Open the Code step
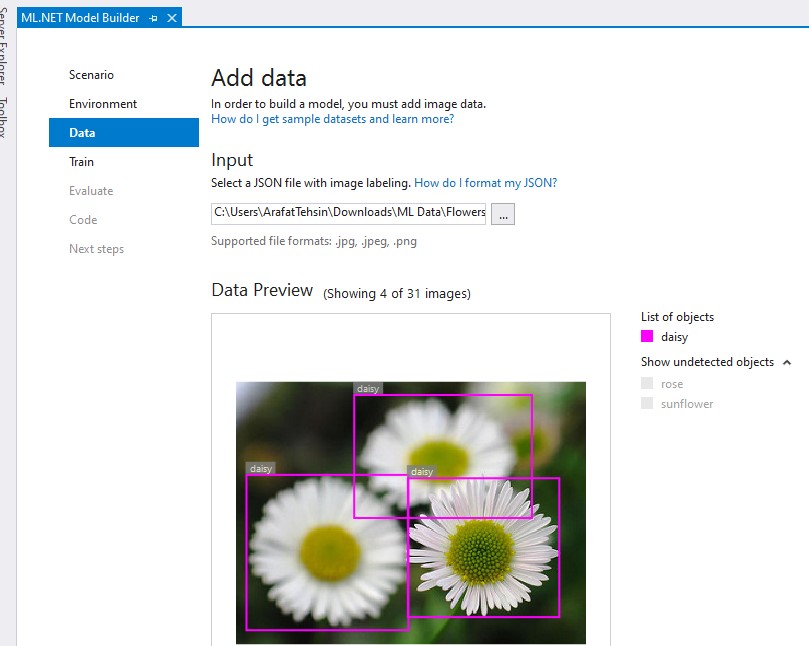The height and width of the screenshot is (646, 809). 81,219
